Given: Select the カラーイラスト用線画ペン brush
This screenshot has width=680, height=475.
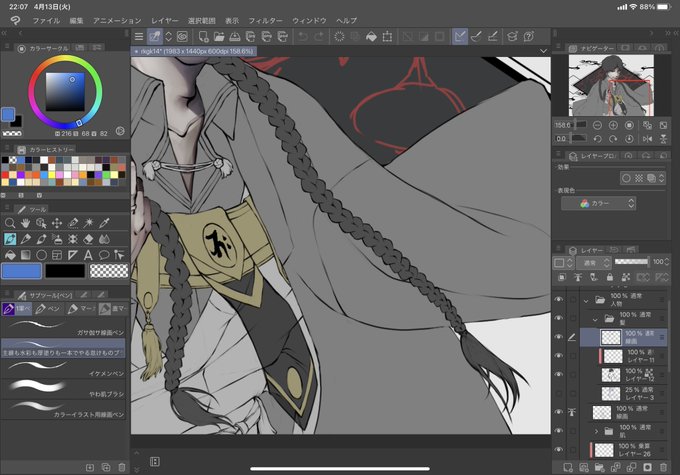Looking at the screenshot, I should point(63,410).
